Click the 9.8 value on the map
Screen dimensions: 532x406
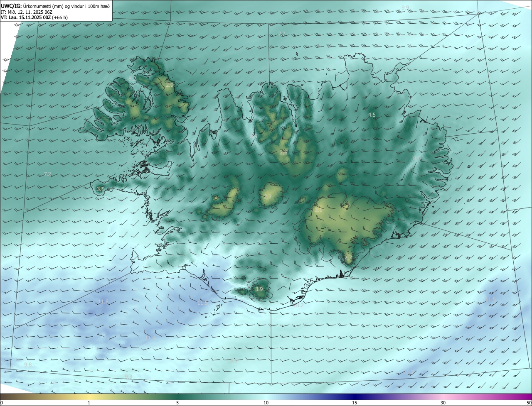(28, 364)
